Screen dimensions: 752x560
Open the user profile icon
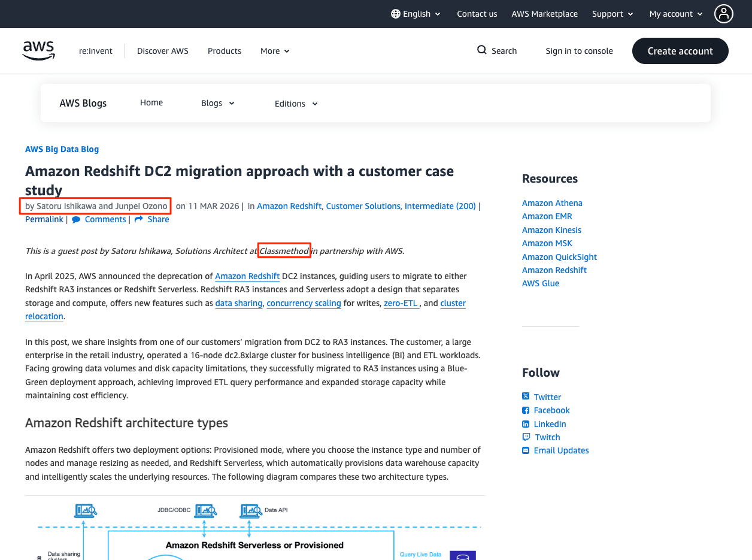click(724, 14)
